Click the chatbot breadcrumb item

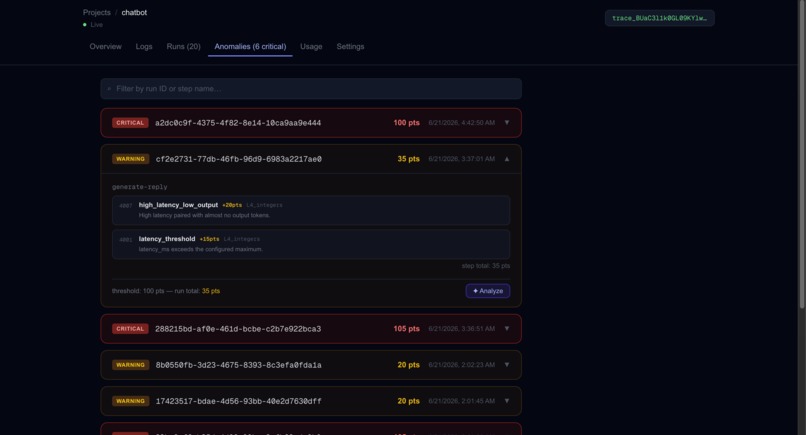click(134, 12)
